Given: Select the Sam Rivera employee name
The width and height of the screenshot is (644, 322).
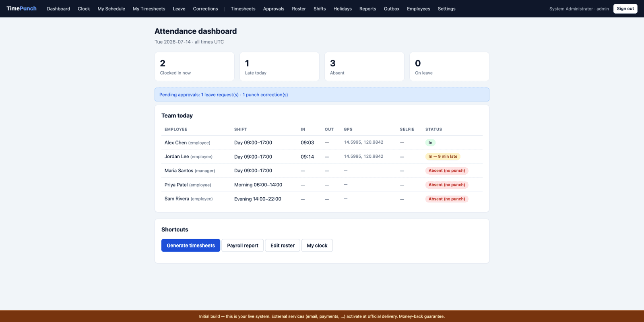Looking at the screenshot, I should click(177, 199).
